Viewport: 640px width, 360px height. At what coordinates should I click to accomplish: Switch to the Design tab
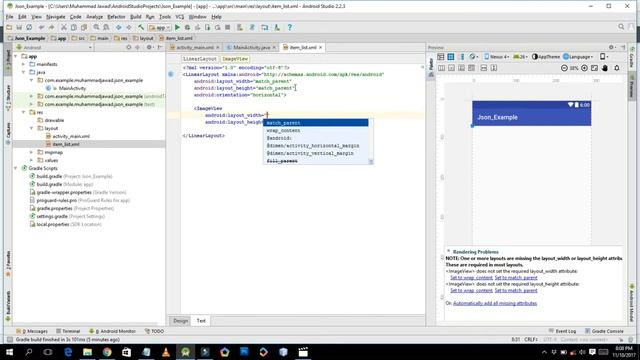[x=180, y=321]
